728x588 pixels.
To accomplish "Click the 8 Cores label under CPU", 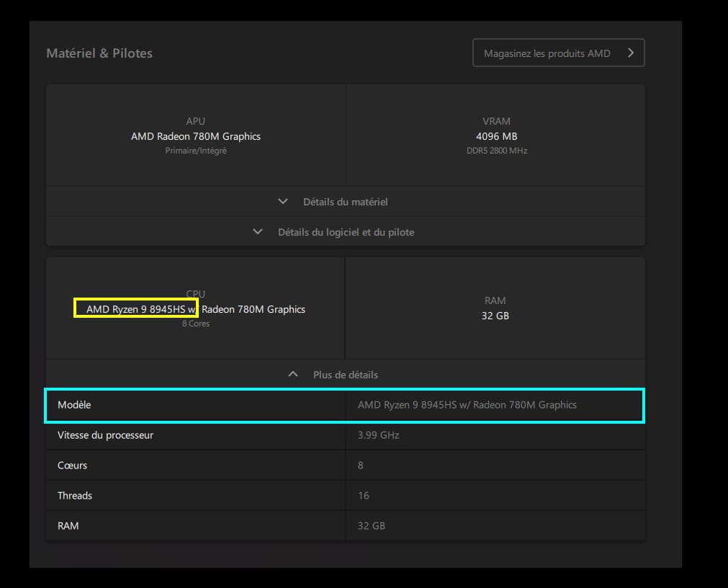I will (x=195, y=324).
